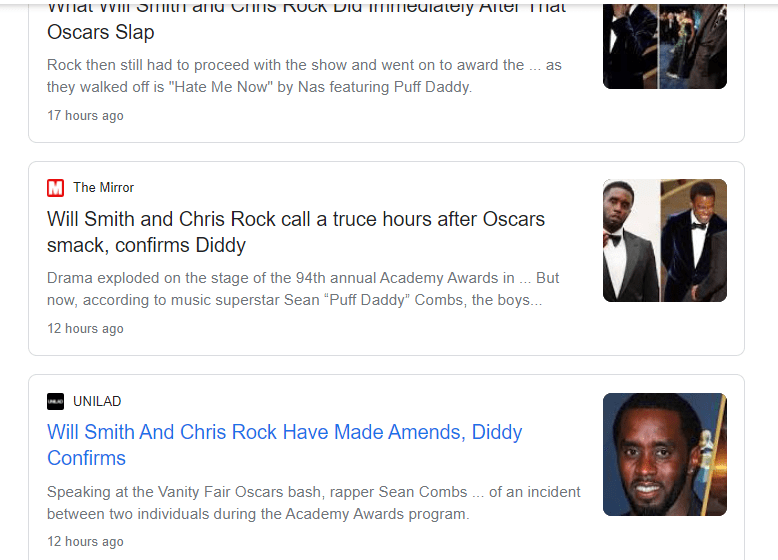Click The Mirror article's thumbnail image
The width and height of the screenshot is (778, 560).
664,240
